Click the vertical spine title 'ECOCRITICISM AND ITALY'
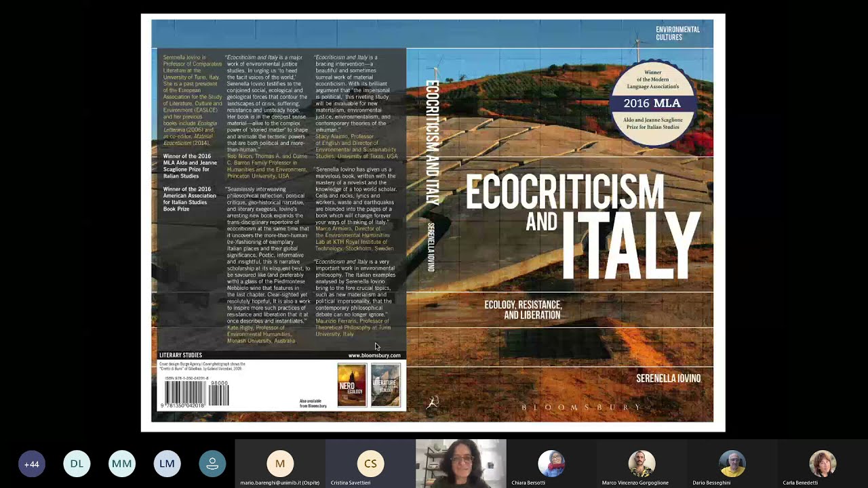This screenshot has width=868, height=488. (x=432, y=142)
